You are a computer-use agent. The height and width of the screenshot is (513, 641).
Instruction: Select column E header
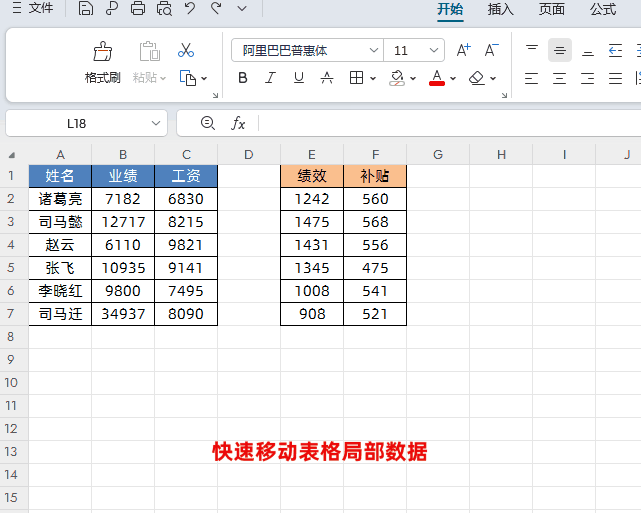tap(312, 155)
